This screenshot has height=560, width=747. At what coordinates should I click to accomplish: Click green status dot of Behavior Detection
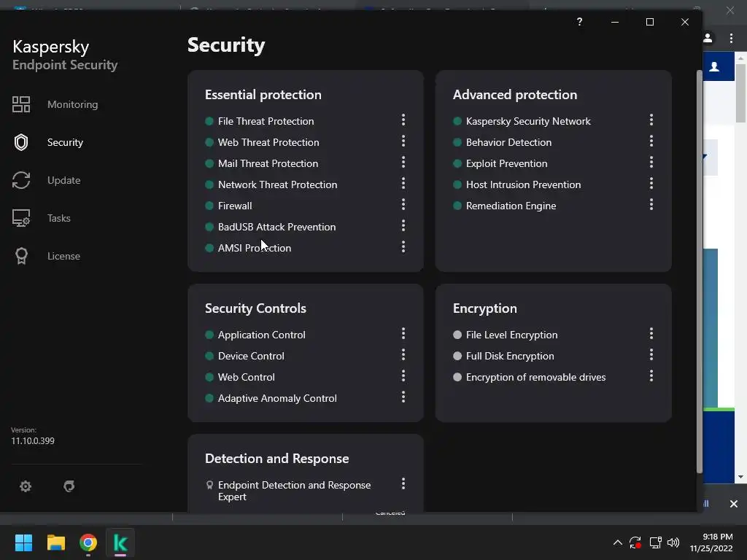tap(457, 142)
